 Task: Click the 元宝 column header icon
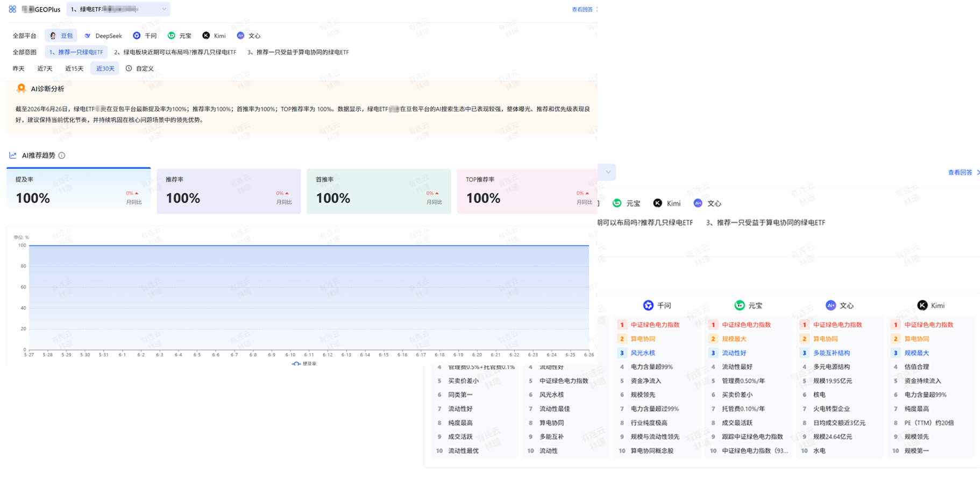[x=740, y=305]
